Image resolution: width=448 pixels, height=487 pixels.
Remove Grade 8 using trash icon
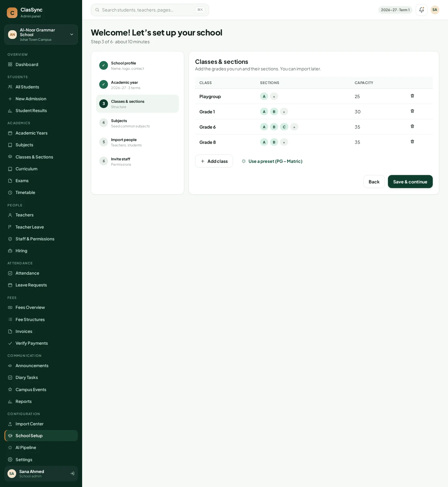click(x=412, y=142)
